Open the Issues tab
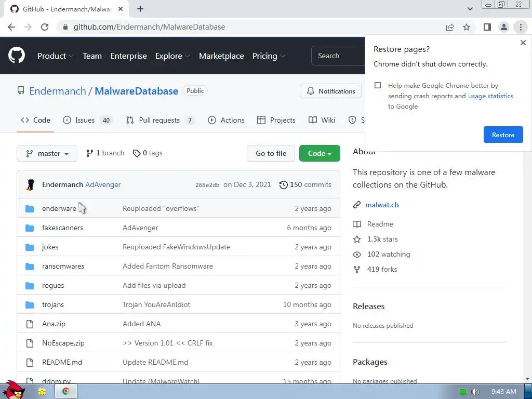 coord(87,120)
